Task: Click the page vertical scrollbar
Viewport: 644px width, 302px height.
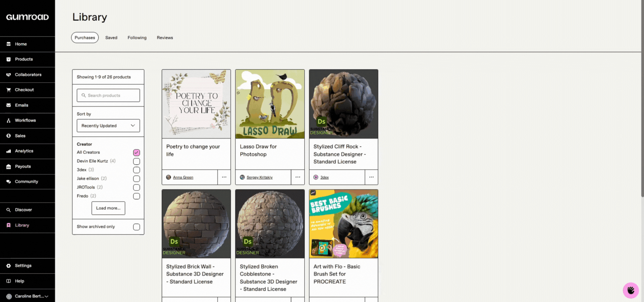Action: [x=642, y=101]
